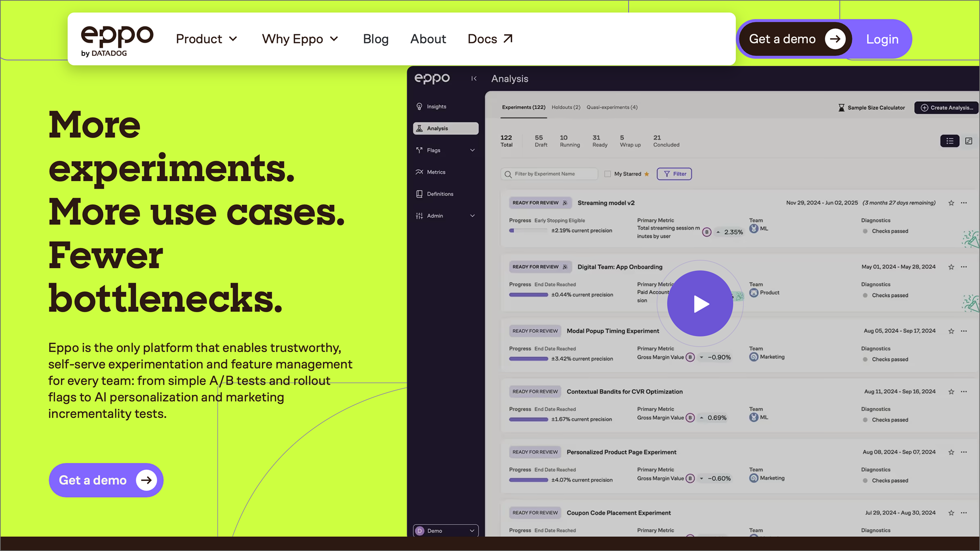Click the hero Get a demo button
Viewport: 980px width, 551px height.
tap(106, 480)
